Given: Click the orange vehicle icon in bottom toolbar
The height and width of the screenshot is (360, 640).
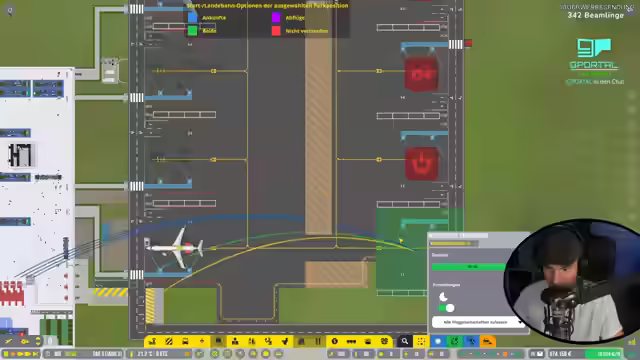Looking at the screenshot, I should click(x=487, y=341).
